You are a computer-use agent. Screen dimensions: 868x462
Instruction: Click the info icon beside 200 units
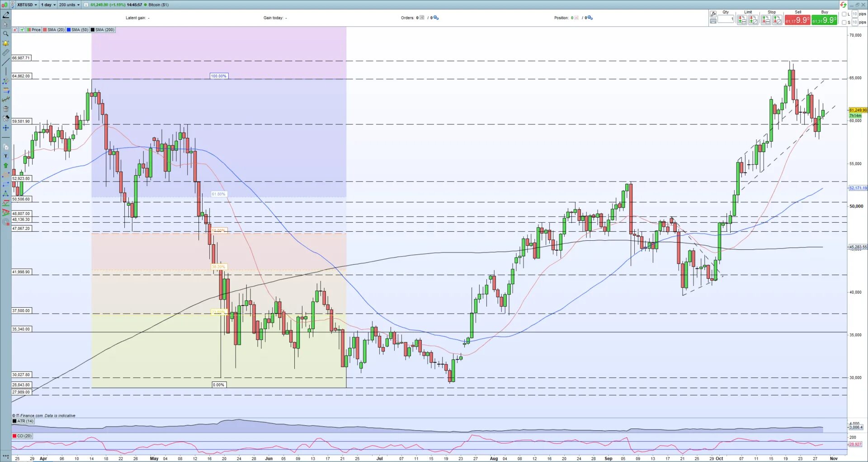click(x=86, y=5)
